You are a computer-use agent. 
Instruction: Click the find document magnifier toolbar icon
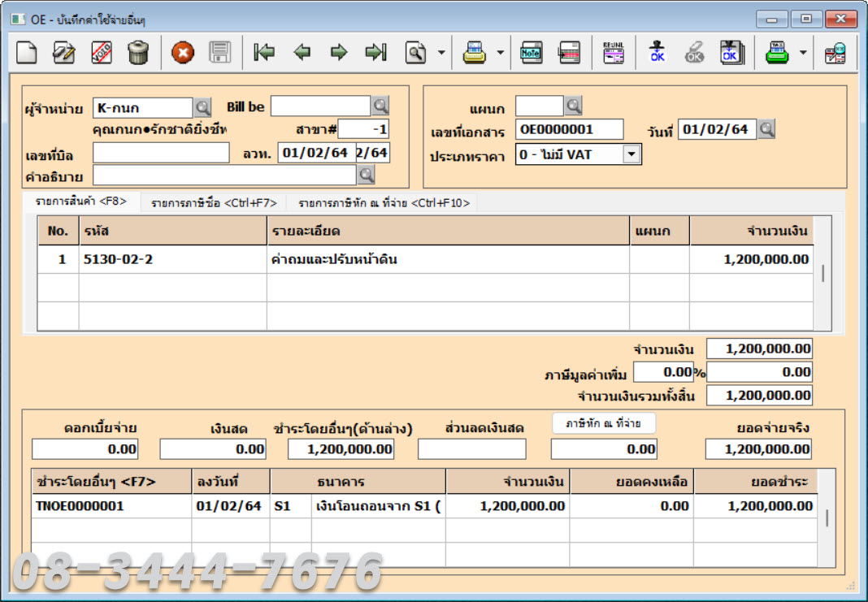coord(416,53)
